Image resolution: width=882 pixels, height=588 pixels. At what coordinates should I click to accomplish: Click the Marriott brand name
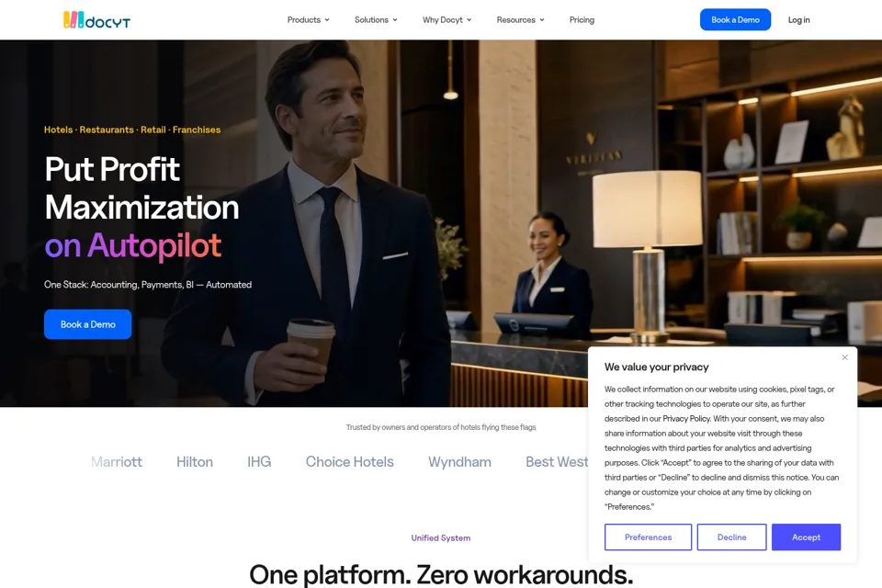(117, 462)
